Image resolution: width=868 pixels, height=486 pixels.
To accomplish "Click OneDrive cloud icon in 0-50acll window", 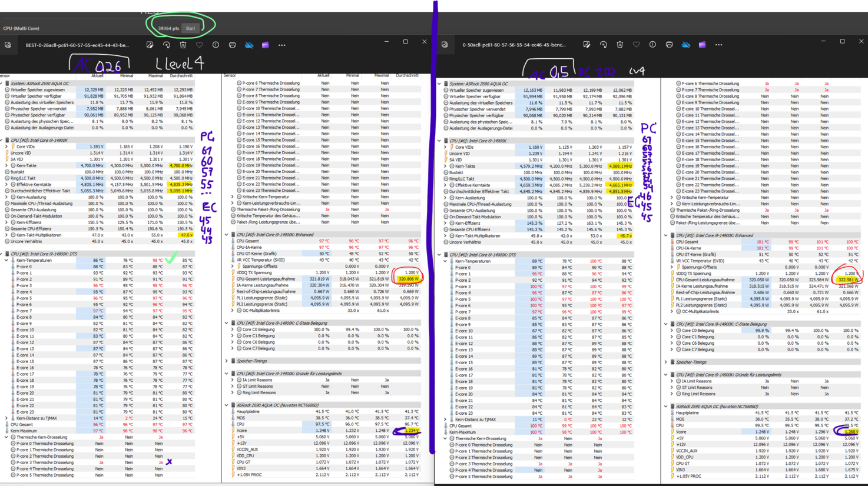I will point(685,45).
